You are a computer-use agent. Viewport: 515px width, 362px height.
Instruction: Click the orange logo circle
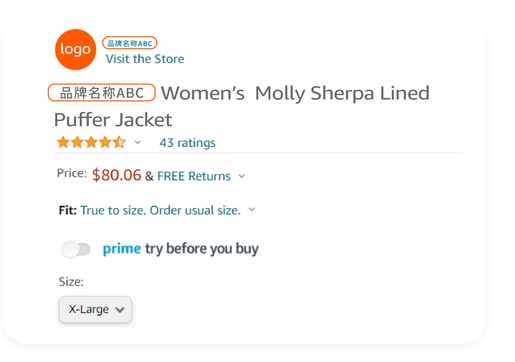[76, 49]
